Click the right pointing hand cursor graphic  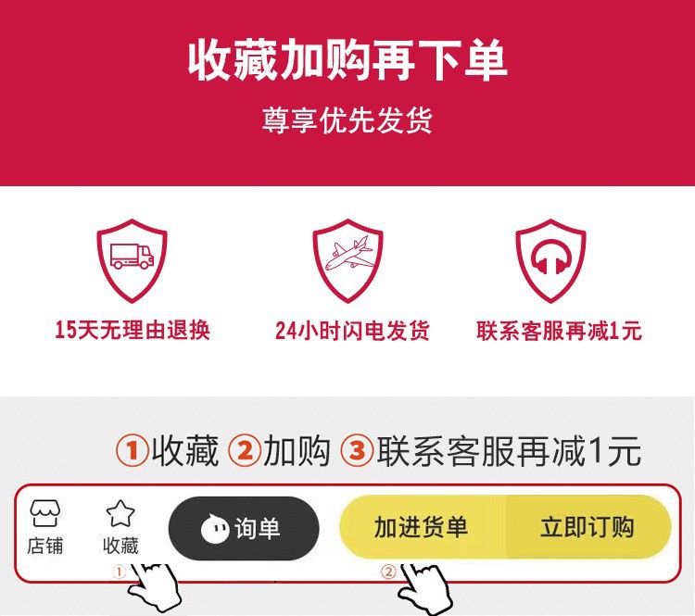[425, 588]
